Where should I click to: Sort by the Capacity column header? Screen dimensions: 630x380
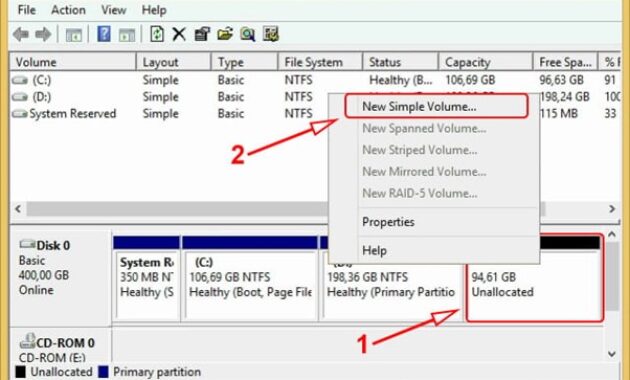pyautogui.click(x=485, y=62)
